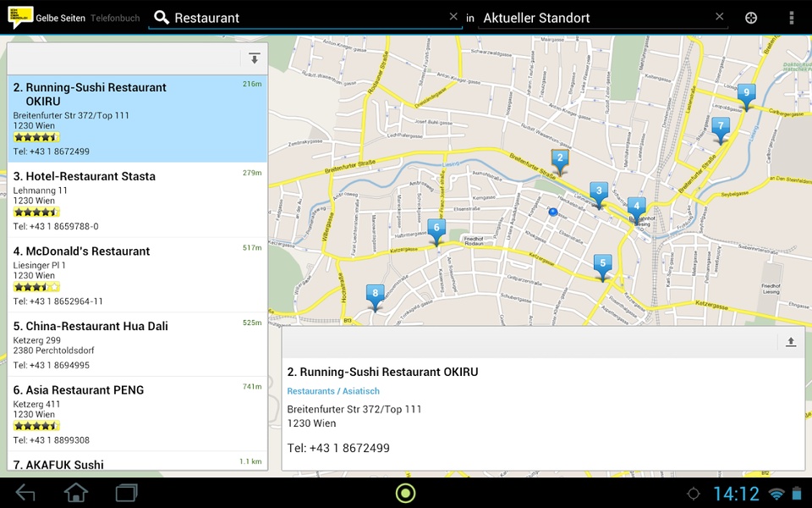Click the 279m distance label
The height and width of the screenshot is (508, 812).
pos(252,173)
